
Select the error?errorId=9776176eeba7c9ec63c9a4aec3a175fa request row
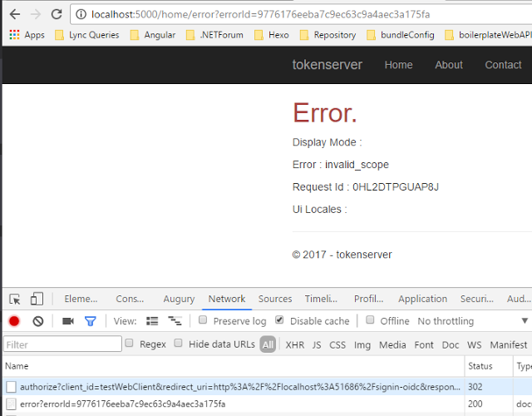pos(268,404)
